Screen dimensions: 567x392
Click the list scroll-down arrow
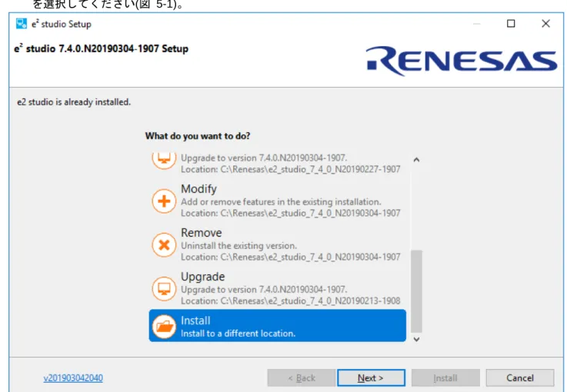coord(416,339)
